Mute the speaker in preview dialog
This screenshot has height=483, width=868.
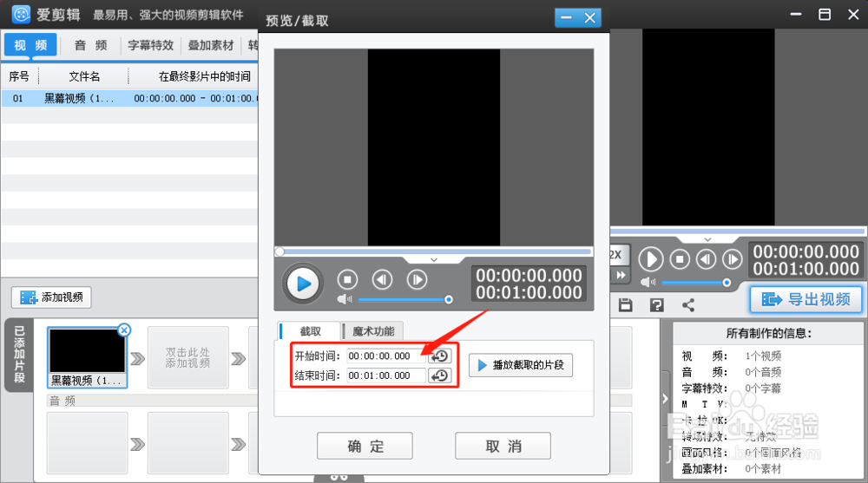click(x=345, y=299)
